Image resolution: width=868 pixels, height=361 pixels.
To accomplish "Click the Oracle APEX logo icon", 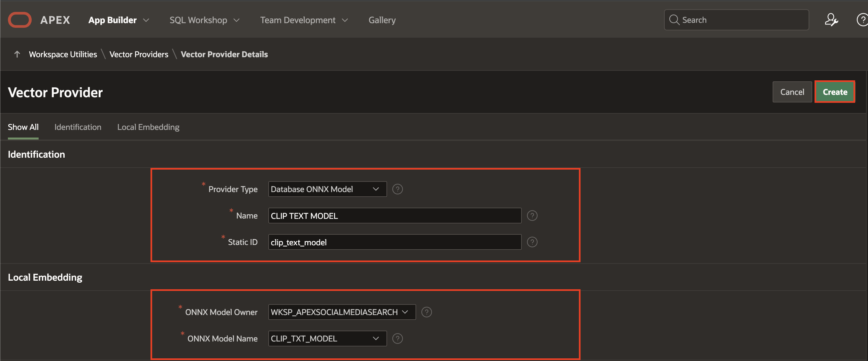I will pos(19,20).
